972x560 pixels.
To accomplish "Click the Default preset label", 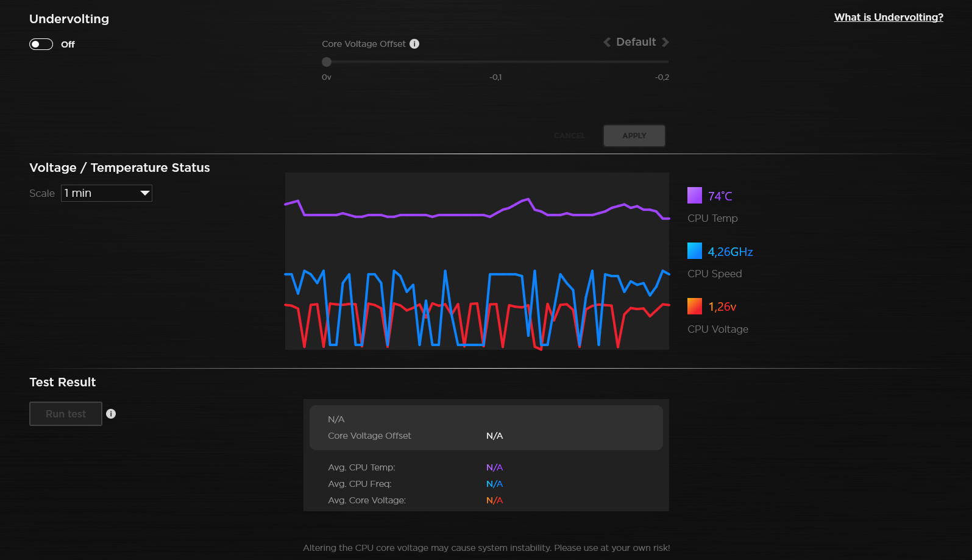I will (x=636, y=42).
